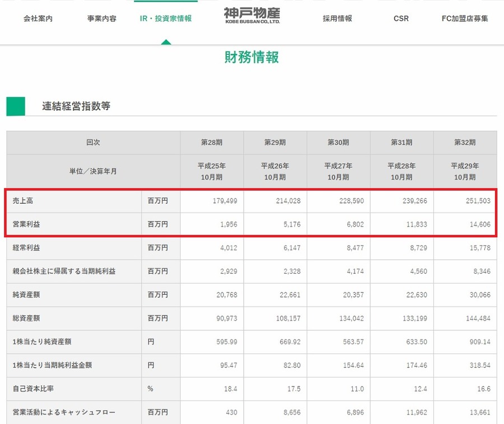Click sales value 239,266
Image resolution: width=504 pixels, height=424 pixels.
coord(414,201)
